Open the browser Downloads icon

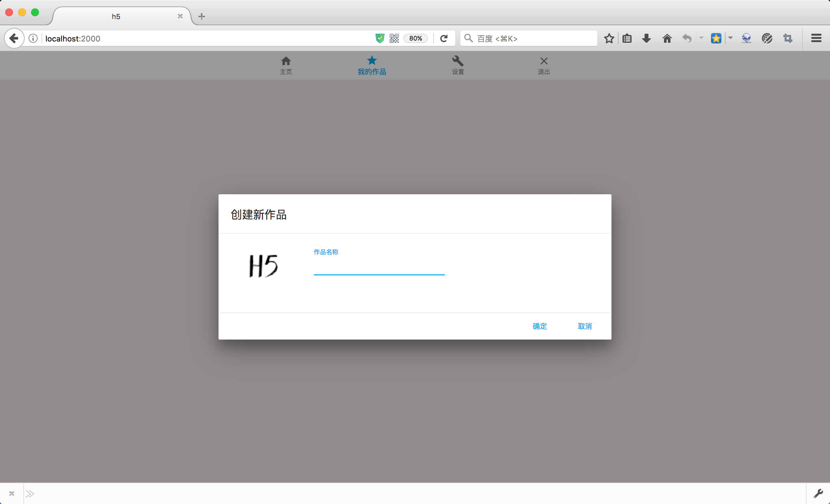(x=646, y=38)
